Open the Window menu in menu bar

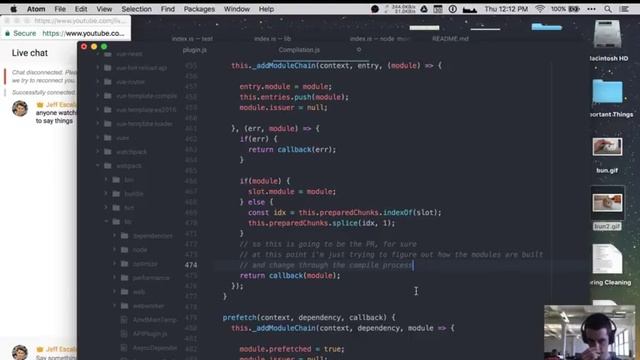(237, 9)
